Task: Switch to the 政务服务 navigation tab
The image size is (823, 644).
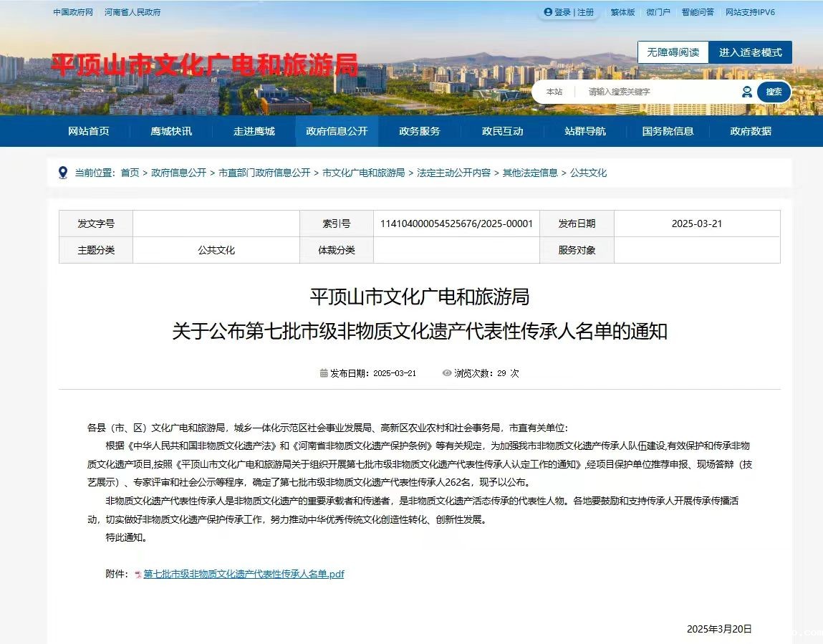Action: click(419, 131)
